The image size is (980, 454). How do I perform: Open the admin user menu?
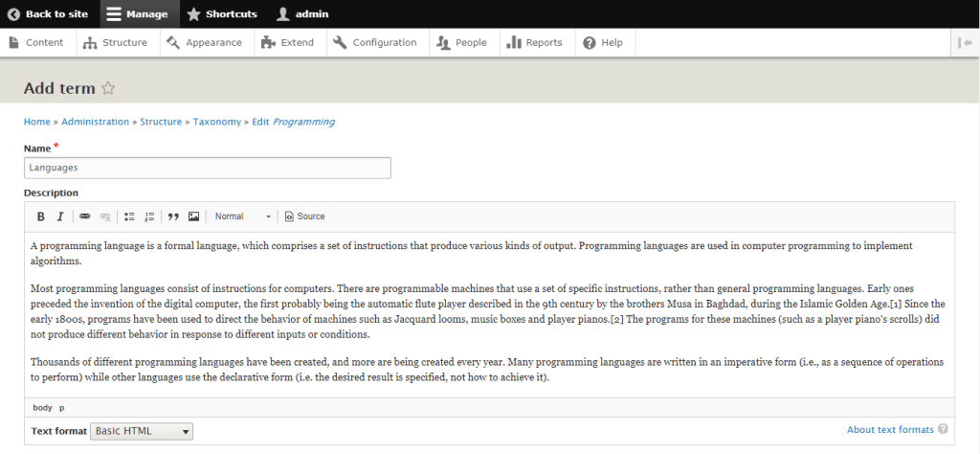click(x=302, y=13)
